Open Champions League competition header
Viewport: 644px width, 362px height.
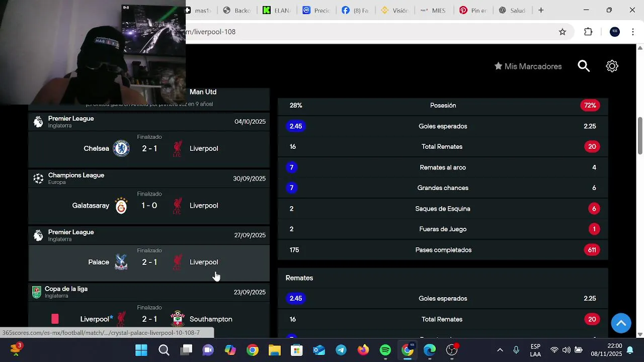pos(149,178)
